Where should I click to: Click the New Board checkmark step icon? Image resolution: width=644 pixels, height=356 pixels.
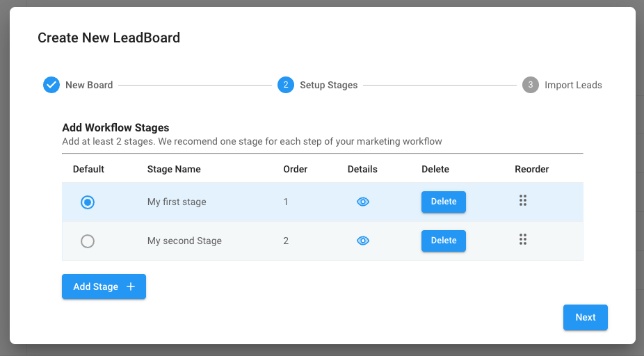pos(51,85)
